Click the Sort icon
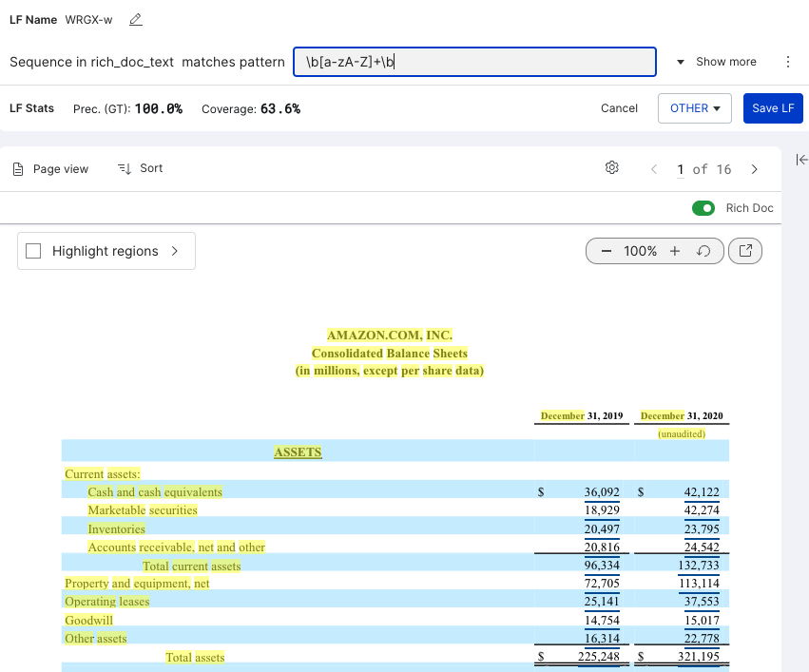This screenshot has width=809, height=672. [125, 168]
